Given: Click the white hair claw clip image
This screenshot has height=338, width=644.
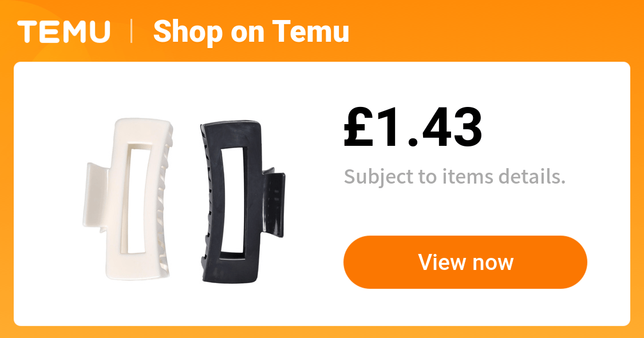Looking at the screenshot, I should click(x=128, y=200).
